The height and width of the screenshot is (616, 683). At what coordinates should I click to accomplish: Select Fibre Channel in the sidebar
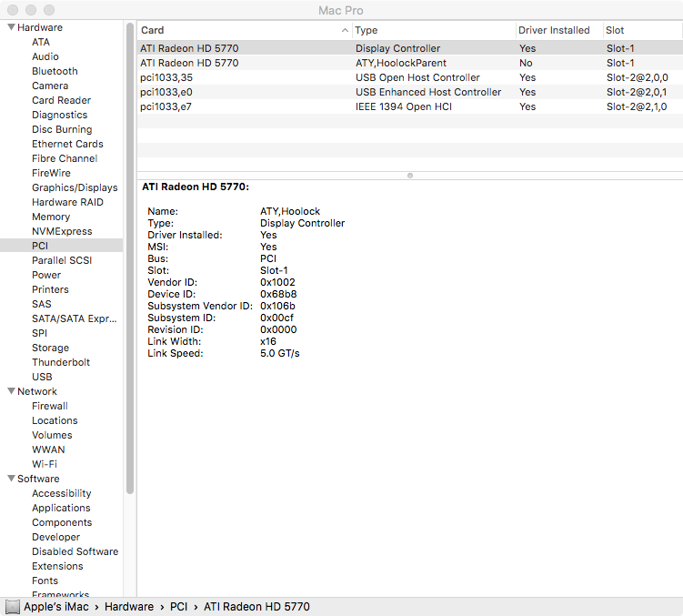[65, 158]
